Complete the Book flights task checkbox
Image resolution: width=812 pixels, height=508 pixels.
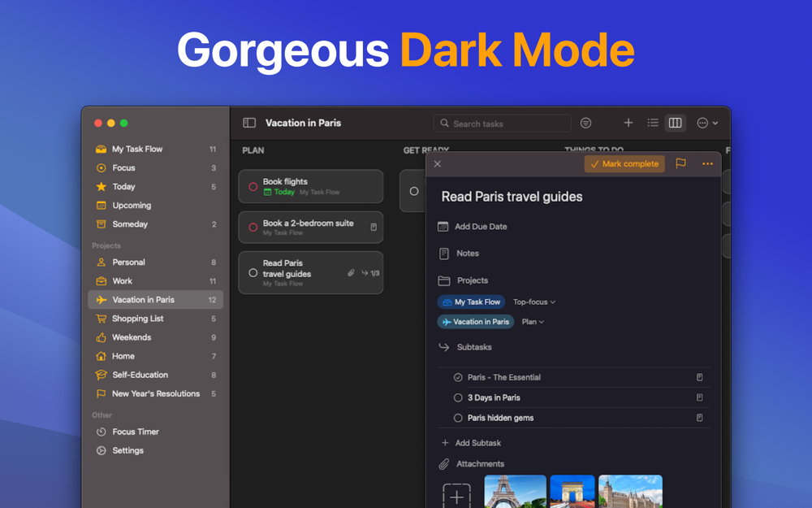point(253,187)
